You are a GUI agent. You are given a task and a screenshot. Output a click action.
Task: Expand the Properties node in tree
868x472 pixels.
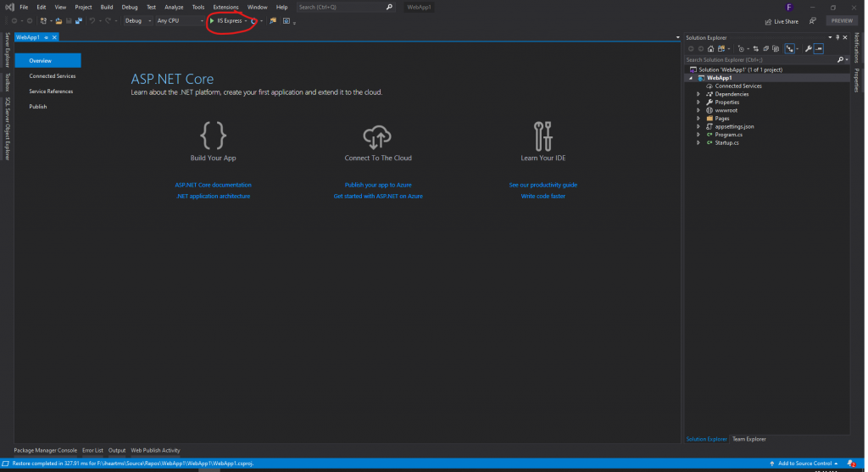pyautogui.click(x=698, y=103)
